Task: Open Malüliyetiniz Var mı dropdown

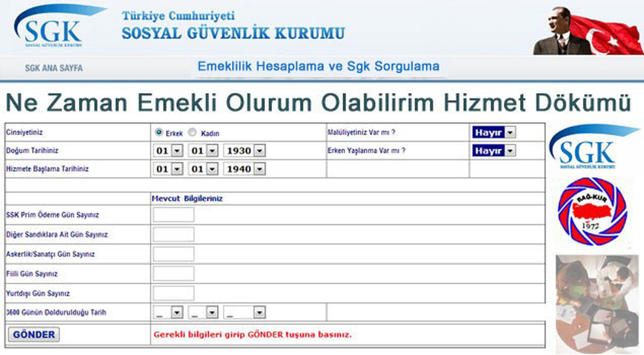Action: (494, 133)
